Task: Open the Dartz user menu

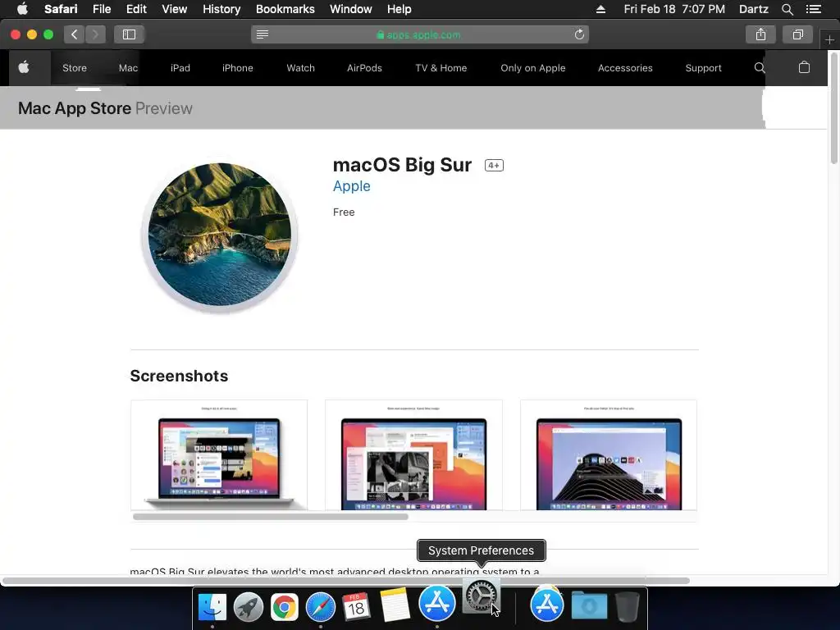Action: click(754, 9)
